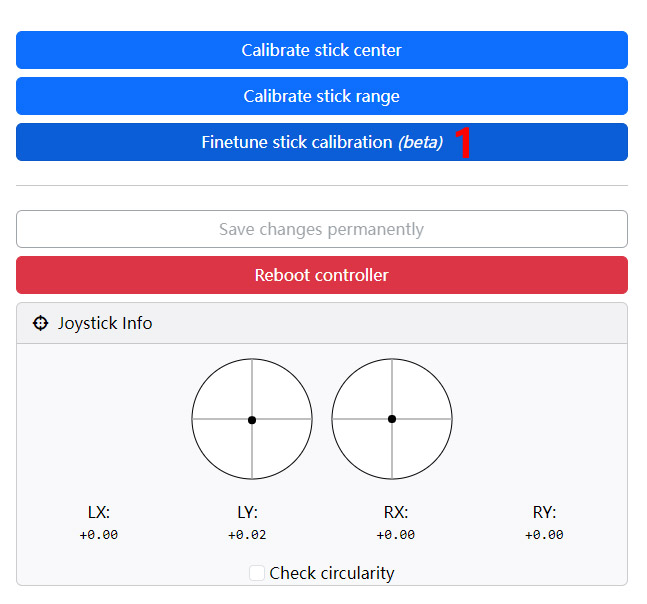Click the RX axis label
The height and width of the screenshot is (604, 647).
coord(395,512)
